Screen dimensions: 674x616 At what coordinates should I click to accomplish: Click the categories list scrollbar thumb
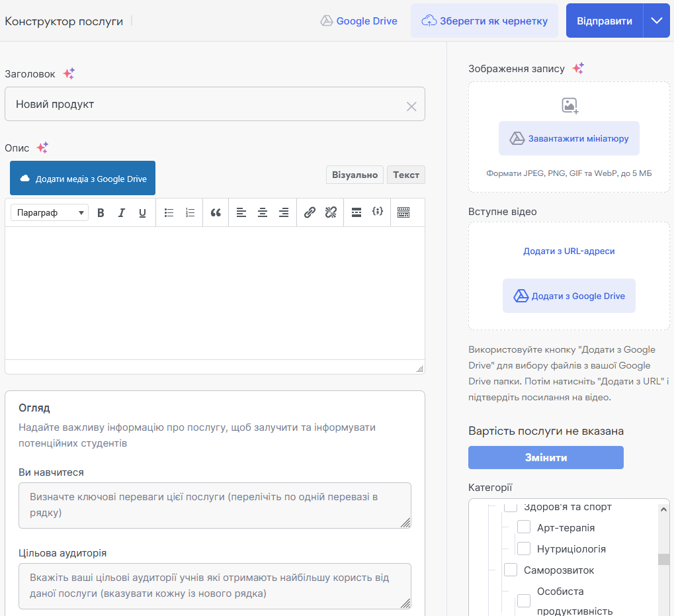click(663, 559)
